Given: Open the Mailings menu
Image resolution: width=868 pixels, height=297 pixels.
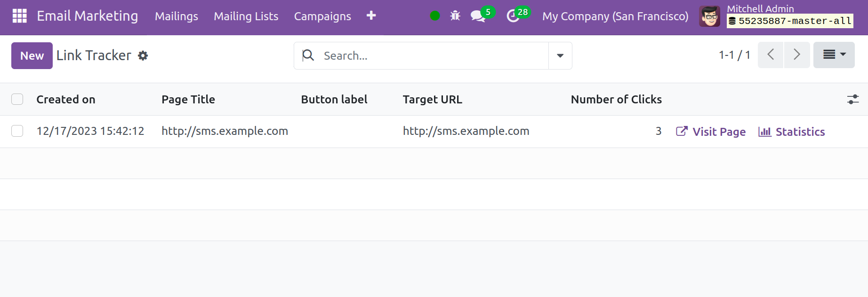Looking at the screenshot, I should (x=177, y=16).
